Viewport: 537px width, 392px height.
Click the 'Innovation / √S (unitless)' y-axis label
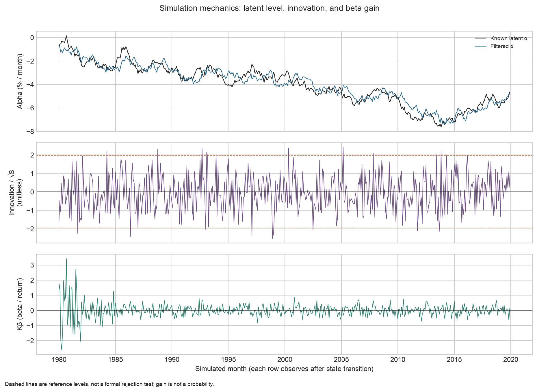[x=16, y=193]
